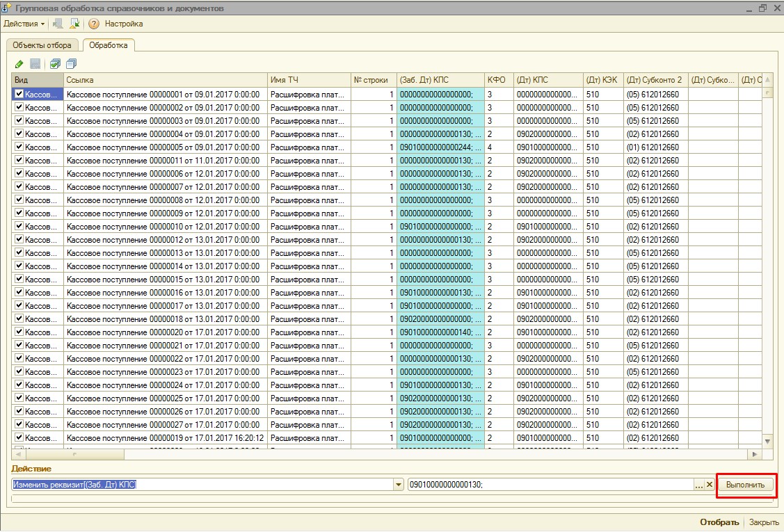Image resolution: width=784 pixels, height=532 pixels.
Task: Uncheck the row for Кассовое поступление 00000001
Action: 19,95
